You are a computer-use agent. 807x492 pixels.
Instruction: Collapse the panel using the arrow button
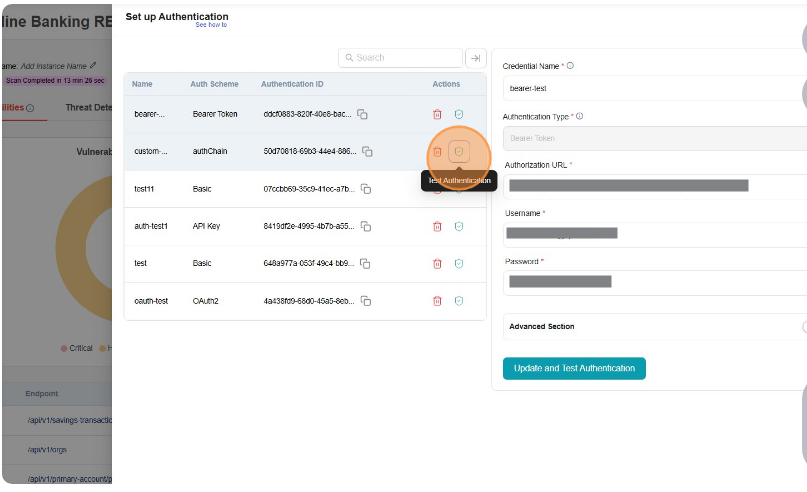click(x=476, y=58)
